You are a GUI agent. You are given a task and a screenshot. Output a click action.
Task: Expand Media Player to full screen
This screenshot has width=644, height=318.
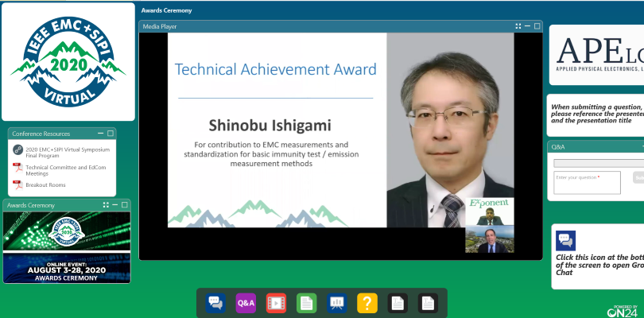[518, 26]
